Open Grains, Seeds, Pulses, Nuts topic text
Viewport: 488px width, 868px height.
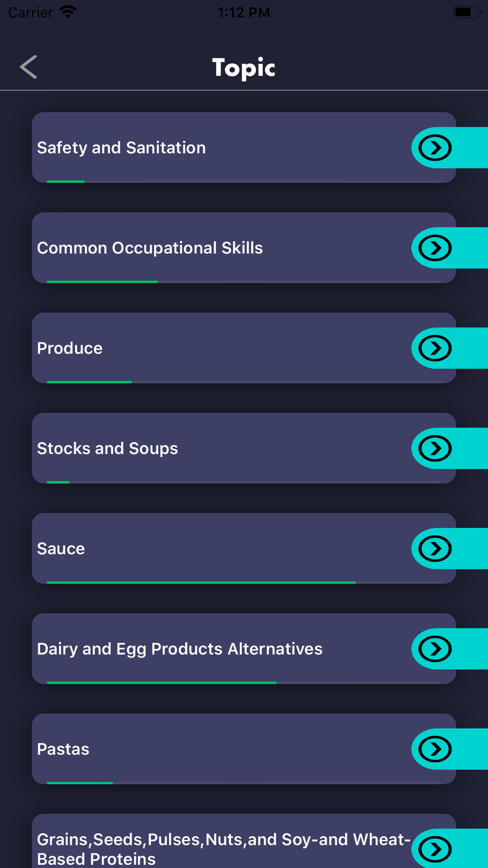[224, 849]
